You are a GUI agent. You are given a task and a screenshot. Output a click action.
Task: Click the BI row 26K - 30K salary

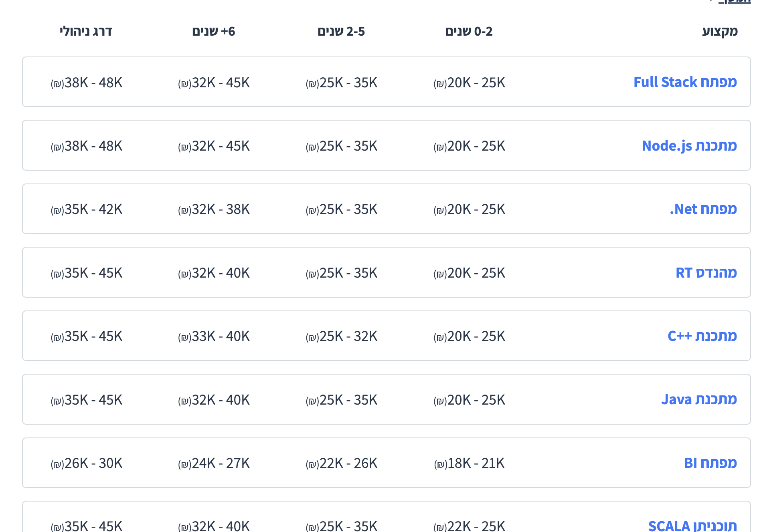click(87, 463)
